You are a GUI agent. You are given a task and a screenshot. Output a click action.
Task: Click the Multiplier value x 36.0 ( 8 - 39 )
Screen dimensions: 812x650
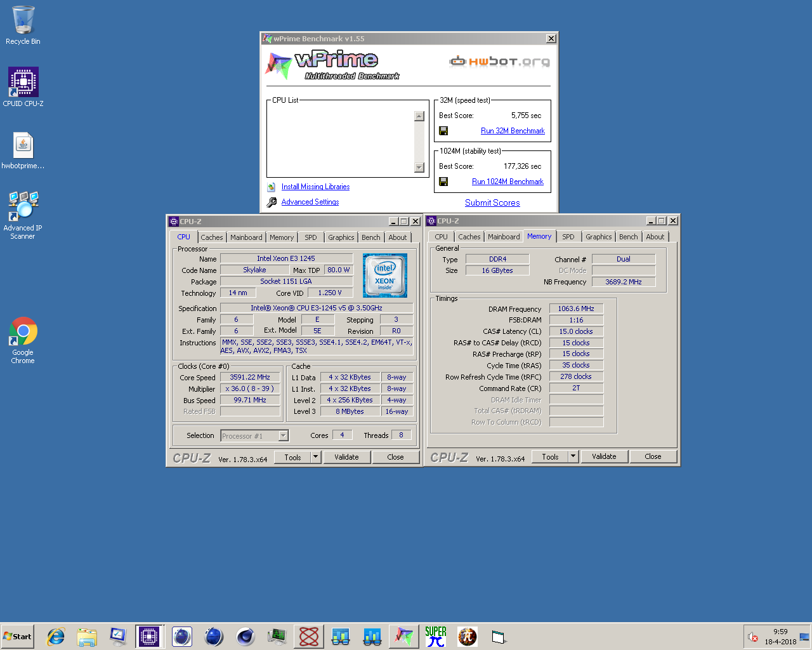[250, 388]
